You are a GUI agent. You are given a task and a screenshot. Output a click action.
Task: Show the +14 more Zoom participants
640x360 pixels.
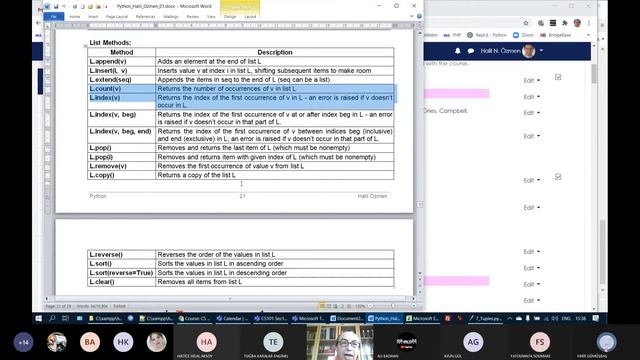(x=23, y=342)
